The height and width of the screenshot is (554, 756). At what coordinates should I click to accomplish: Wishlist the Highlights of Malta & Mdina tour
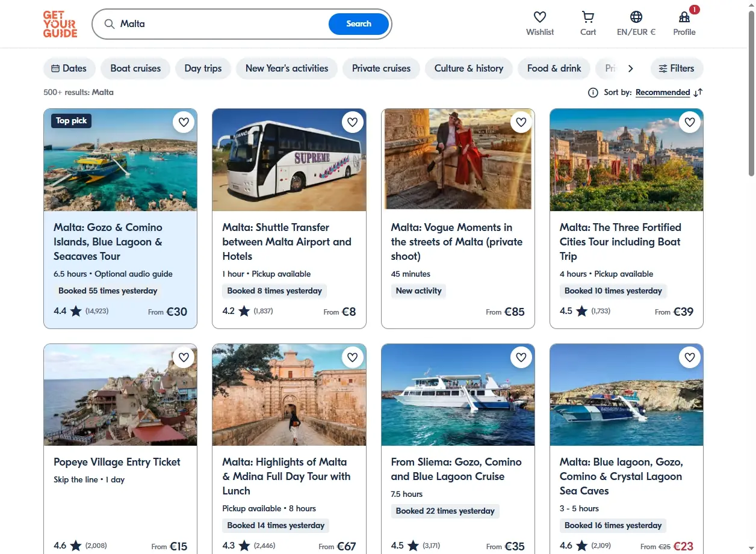(353, 357)
